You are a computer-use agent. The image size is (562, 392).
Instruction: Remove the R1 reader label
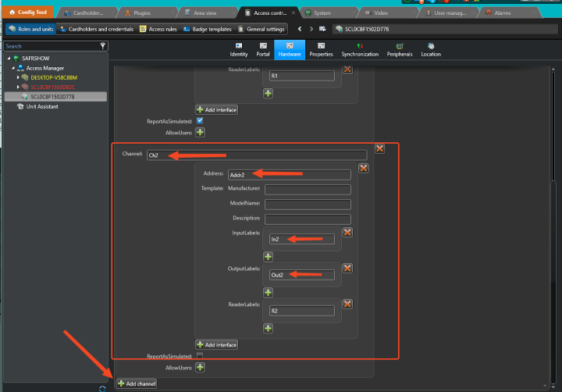point(347,69)
